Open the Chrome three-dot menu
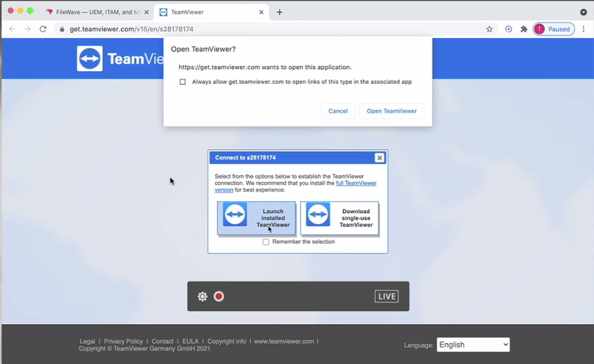The width and height of the screenshot is (594, 364). (583, 29)
